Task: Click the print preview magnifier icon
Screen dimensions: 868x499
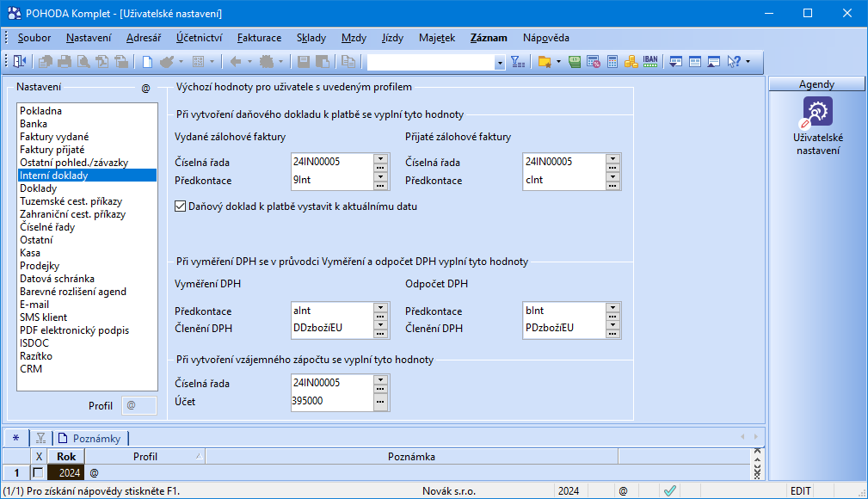Action: click(x=83, y=62)
